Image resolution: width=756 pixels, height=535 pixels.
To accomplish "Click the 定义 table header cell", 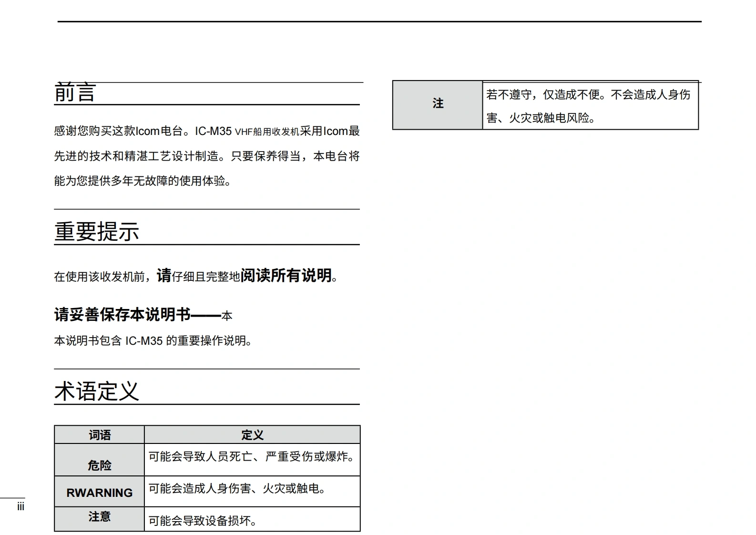I will click(x=252, y=435).
